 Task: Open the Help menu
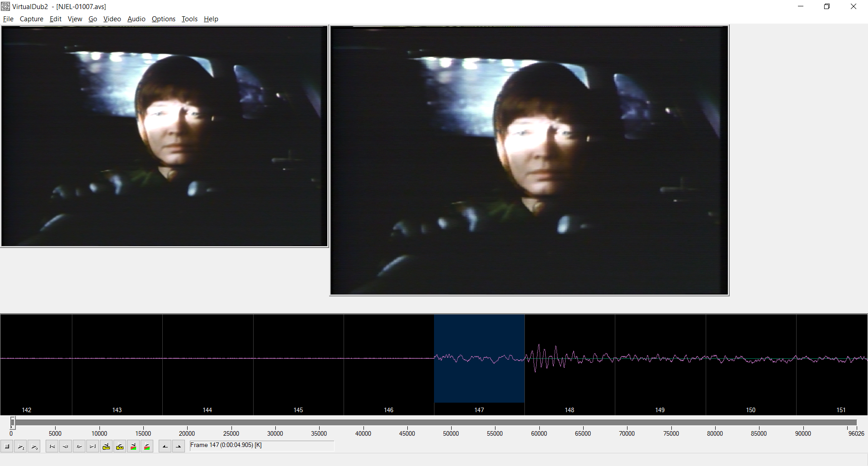[x=211, y=19]
